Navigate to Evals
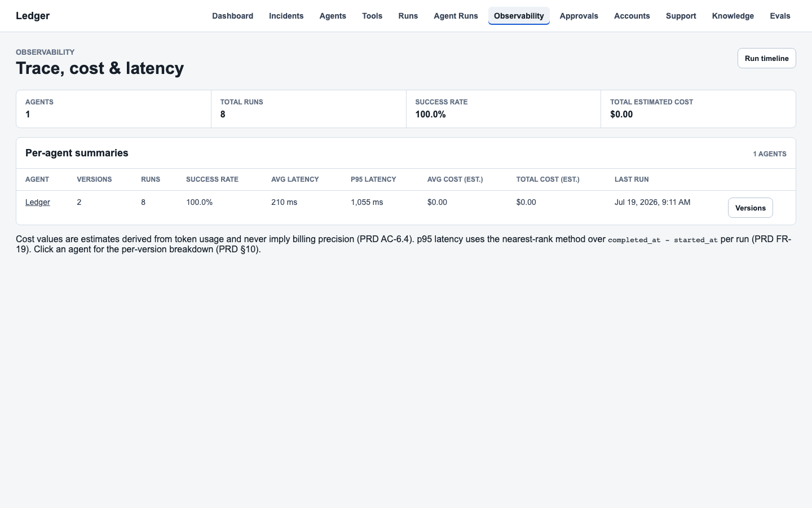This screenshot has height=508, width=812. tap(780, 16)
